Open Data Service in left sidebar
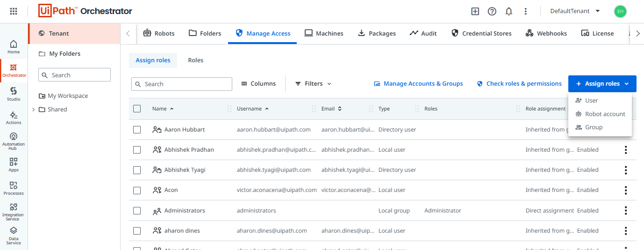 (14, 236)
